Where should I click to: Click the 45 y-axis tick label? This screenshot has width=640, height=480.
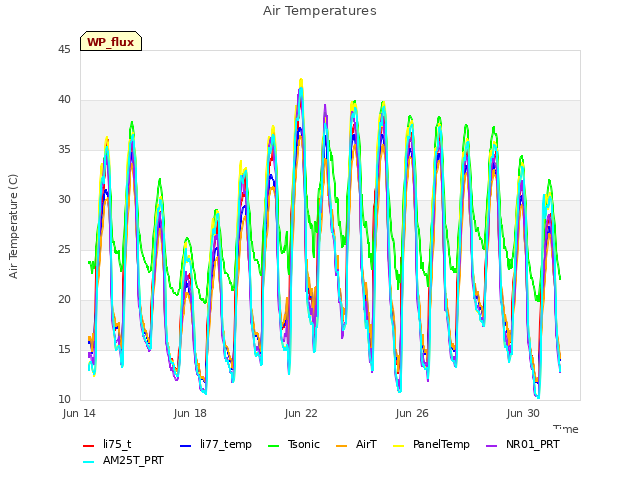(64, 50)
